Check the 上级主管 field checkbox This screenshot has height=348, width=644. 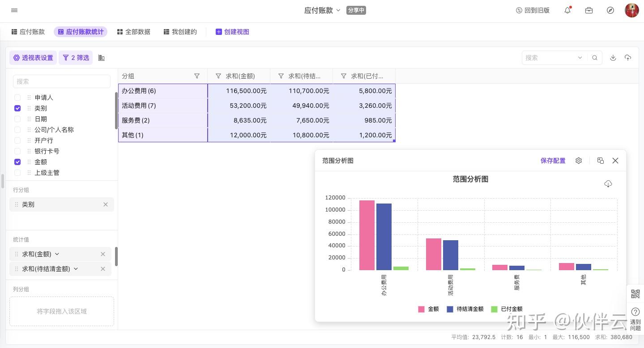pyautogui.click(x=17, y=173)
